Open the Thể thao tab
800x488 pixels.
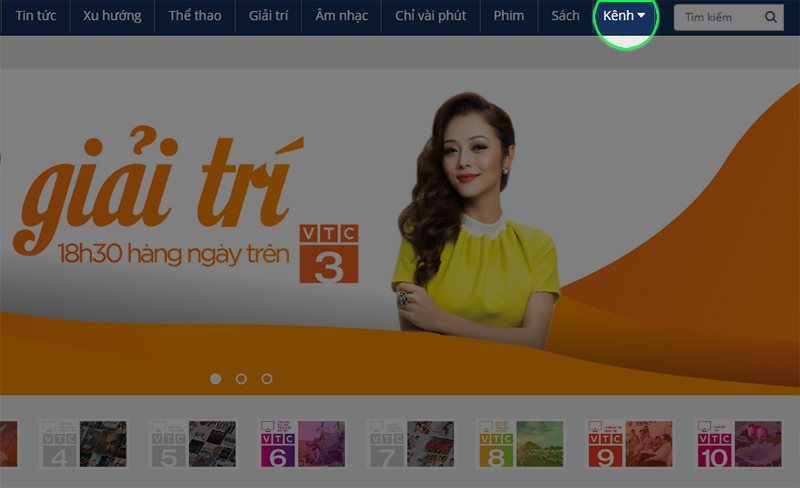click(195, 16)
